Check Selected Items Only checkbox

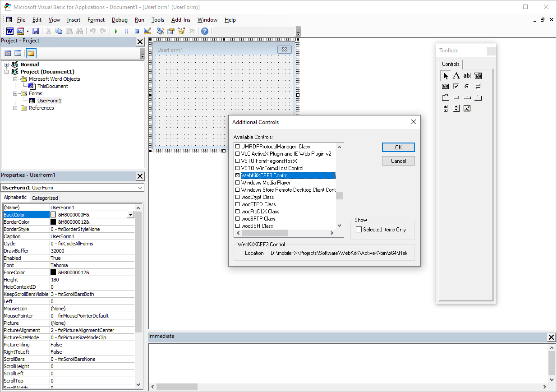tap(359, 230)
